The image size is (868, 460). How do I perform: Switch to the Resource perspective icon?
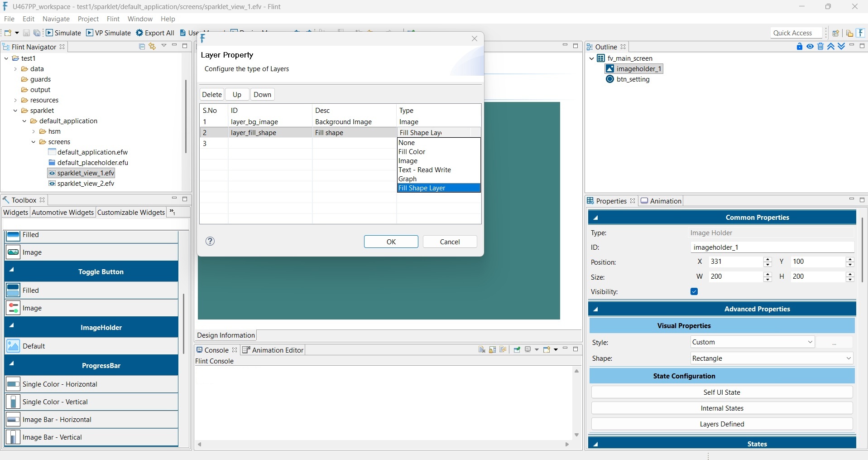point(849,33)
